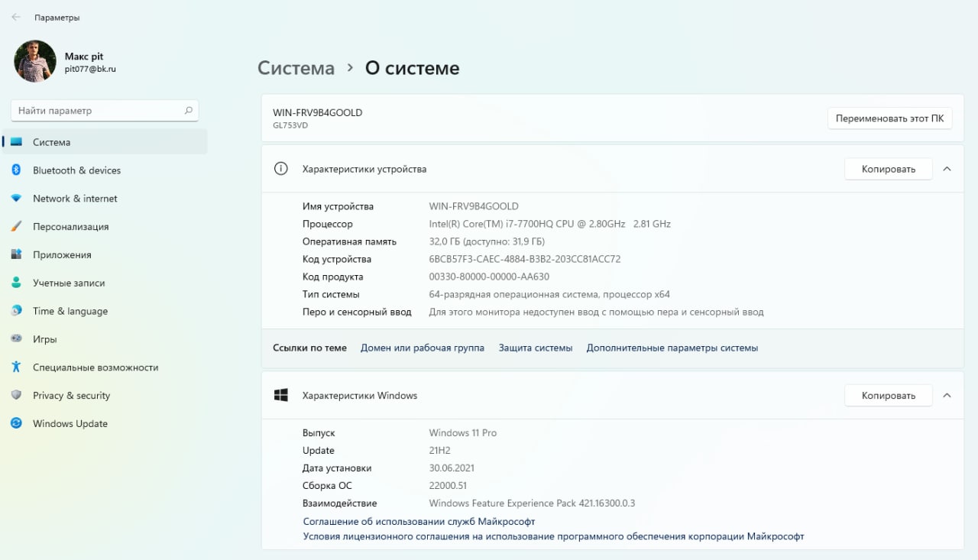Click the О системе breadcrumb title
Viewport: 978px width, 560px height.
(413, 68)
